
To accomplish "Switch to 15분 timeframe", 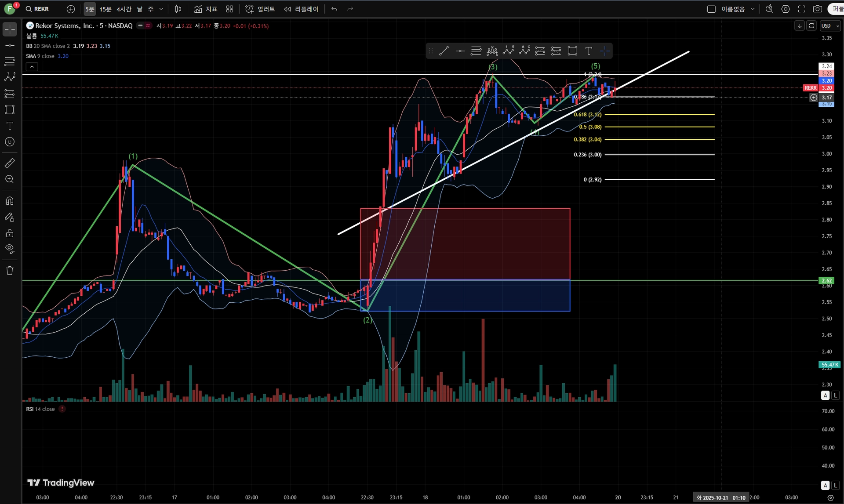I will click(105, 9).
